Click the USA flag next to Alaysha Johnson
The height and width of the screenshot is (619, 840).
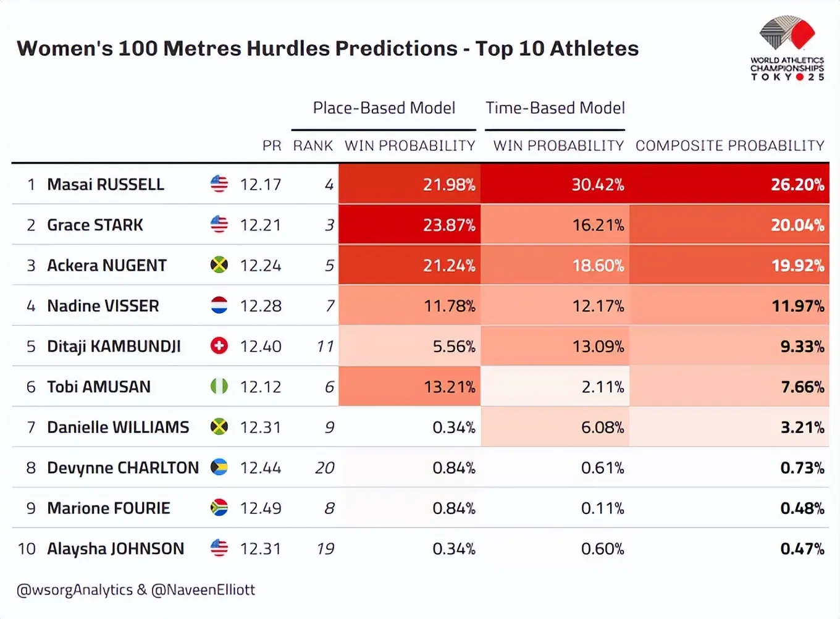pos(219,548)
